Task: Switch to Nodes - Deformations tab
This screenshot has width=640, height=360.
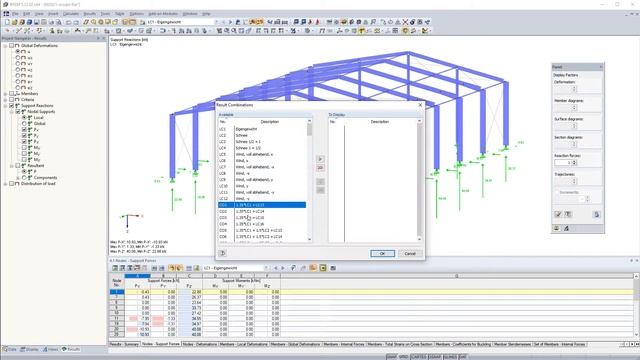Action: [x=200, y=344]
